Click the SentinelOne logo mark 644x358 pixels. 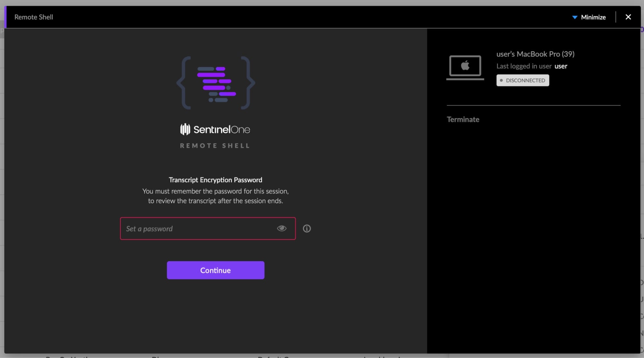coord(185,129)
